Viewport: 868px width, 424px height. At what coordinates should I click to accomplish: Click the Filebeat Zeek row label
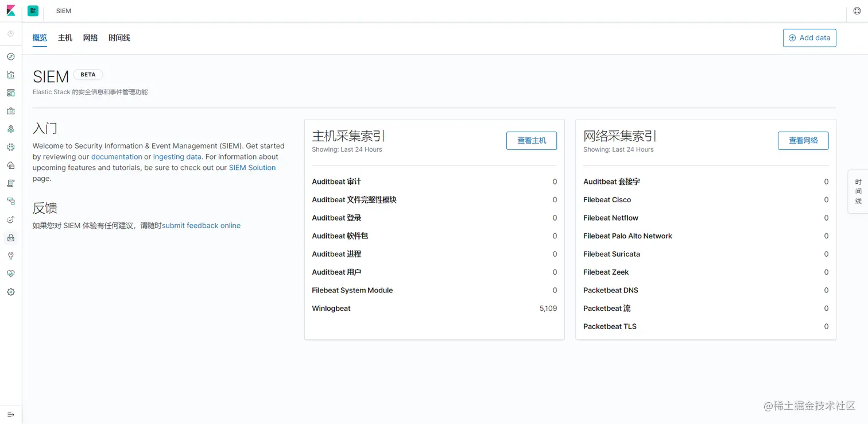[606, 272]
